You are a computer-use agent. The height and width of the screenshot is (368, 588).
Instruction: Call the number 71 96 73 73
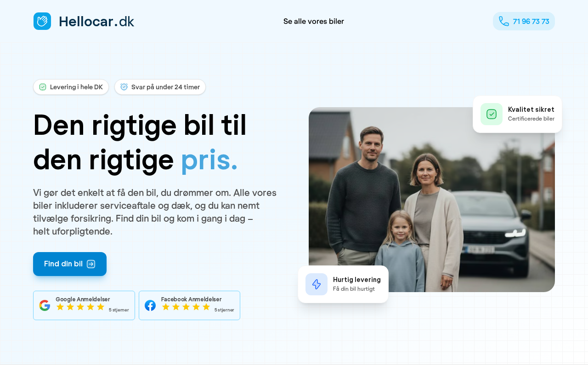[524, 21]
